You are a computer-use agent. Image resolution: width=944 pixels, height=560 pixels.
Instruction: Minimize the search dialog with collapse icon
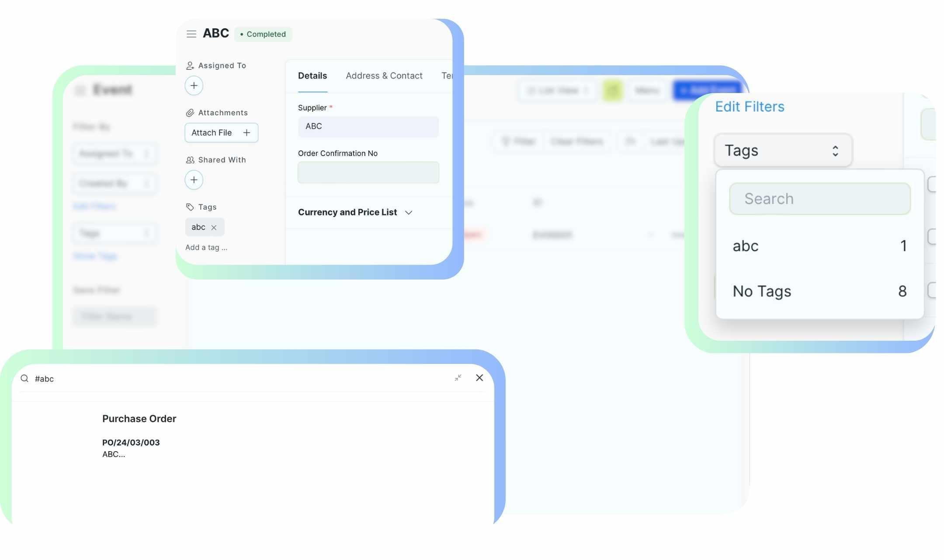coord(458,378)
